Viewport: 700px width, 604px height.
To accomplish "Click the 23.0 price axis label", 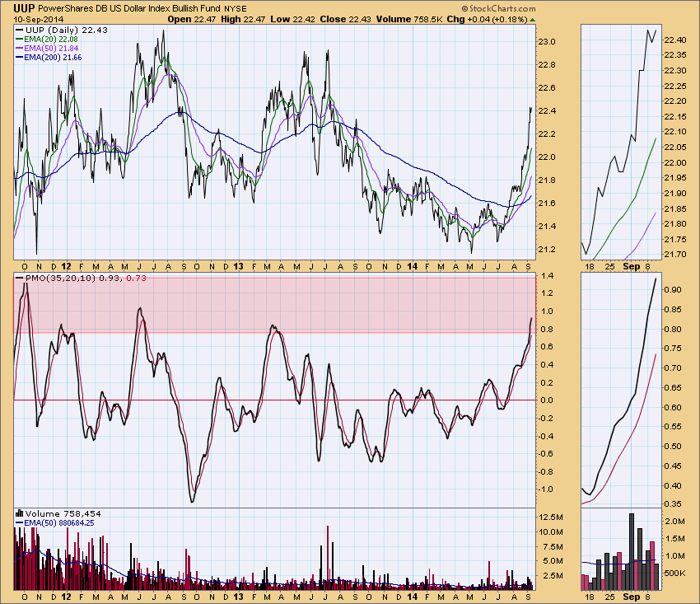I will click(547, 41).
